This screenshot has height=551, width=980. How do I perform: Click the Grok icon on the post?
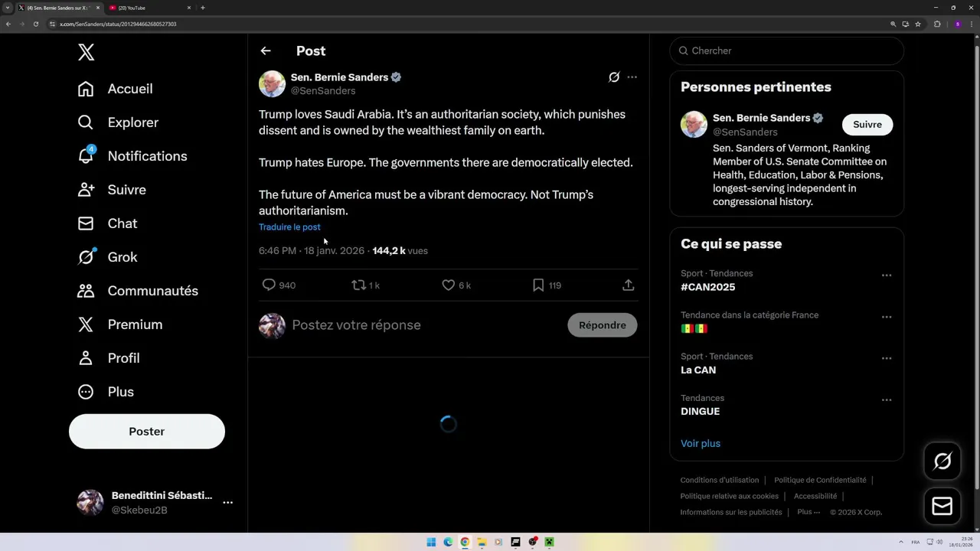[614, 77]
